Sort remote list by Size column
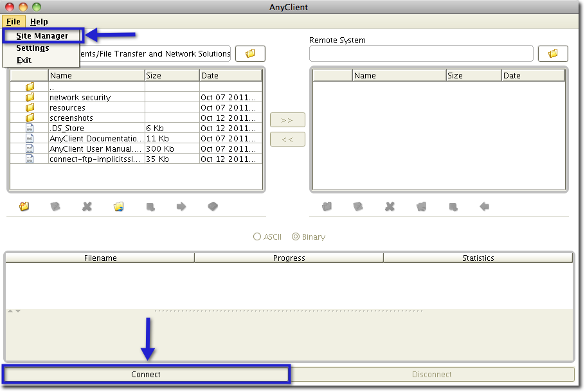 click(474, 76)
